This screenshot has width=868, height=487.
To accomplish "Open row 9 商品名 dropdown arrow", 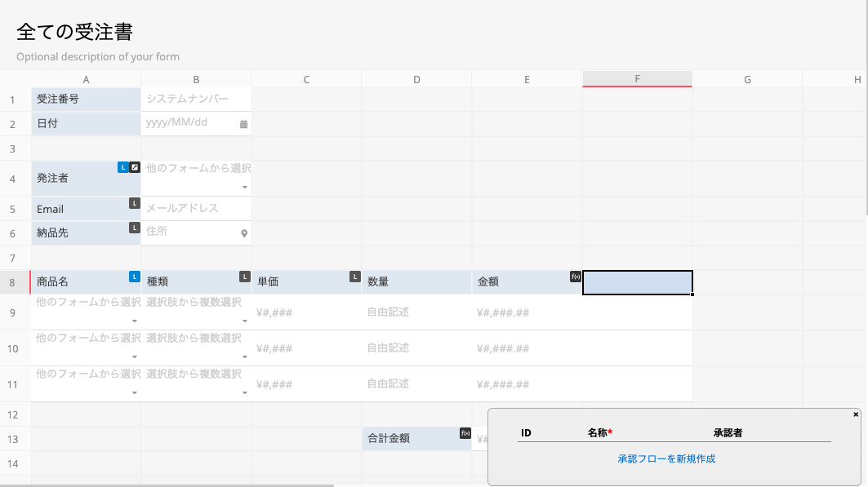I will [134, 321].
